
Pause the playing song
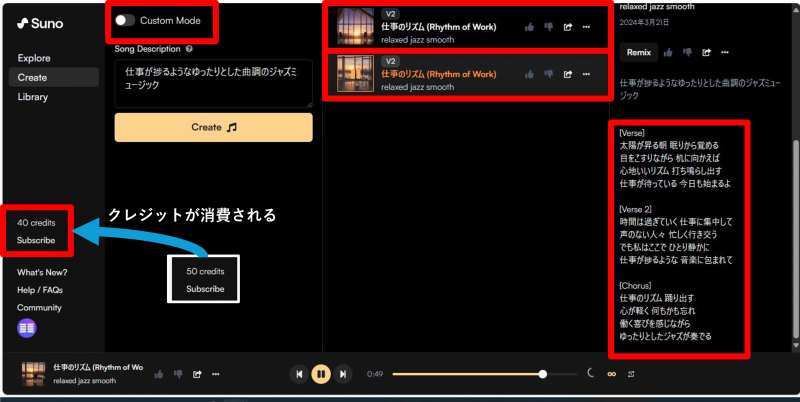pos(321,374)
